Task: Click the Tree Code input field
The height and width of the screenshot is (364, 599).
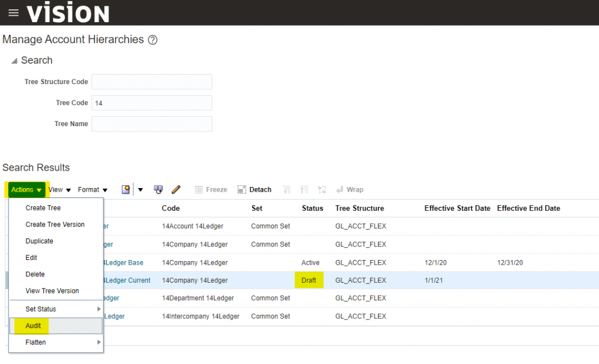Action: pyautogui.click(x=152, y=103)
